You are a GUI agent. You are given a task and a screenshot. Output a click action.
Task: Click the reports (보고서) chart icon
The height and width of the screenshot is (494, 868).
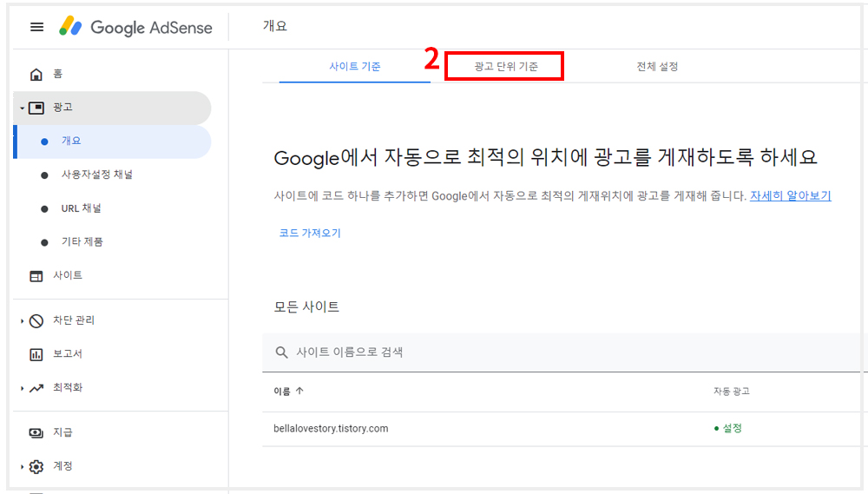pos(36,354)
